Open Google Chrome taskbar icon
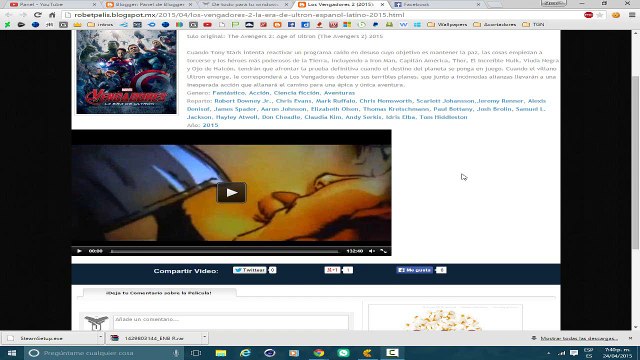Screen dimensions: 640x360 click(x=319, y=353)
